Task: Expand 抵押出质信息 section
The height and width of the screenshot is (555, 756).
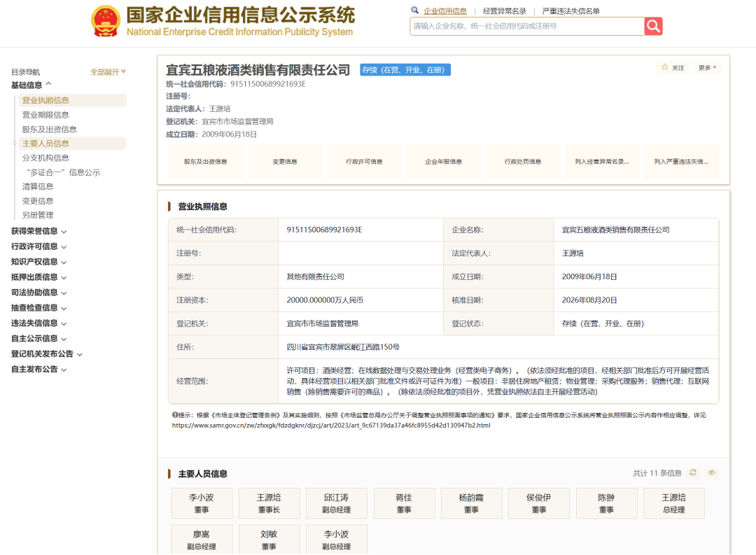Action: point(38,277)
